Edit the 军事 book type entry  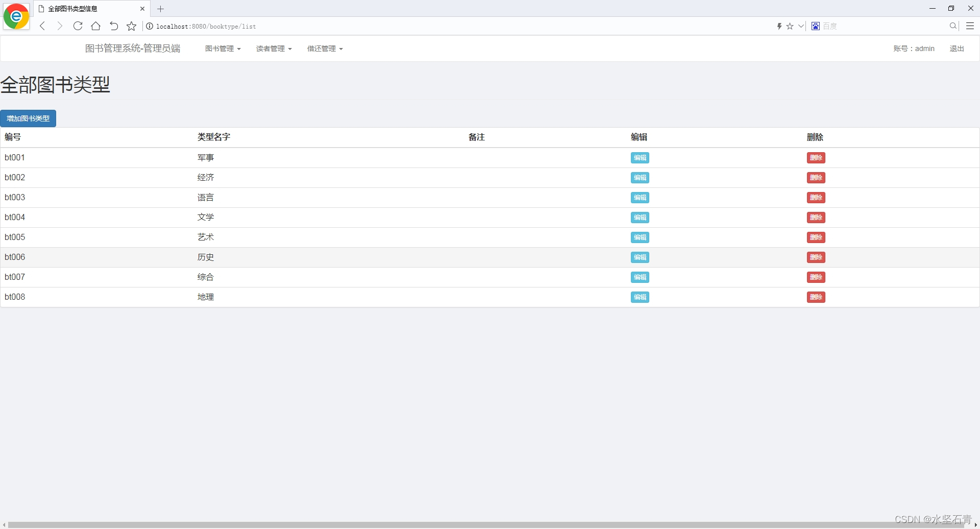tap(639, 158)
